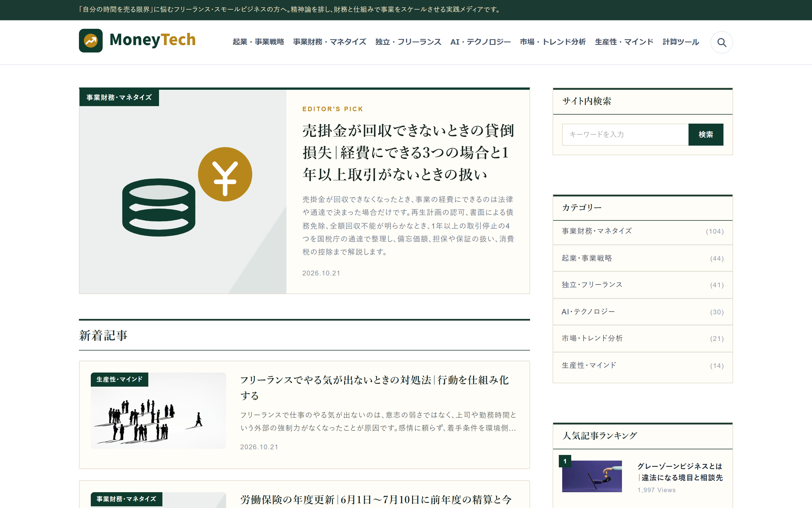812x508 pixels.
Task: Click the EDITOR'S PICK label
Action: point(333,109)
